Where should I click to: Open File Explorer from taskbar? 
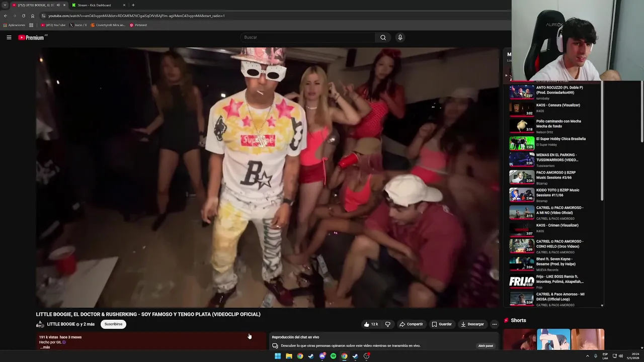tap(289, 356)
